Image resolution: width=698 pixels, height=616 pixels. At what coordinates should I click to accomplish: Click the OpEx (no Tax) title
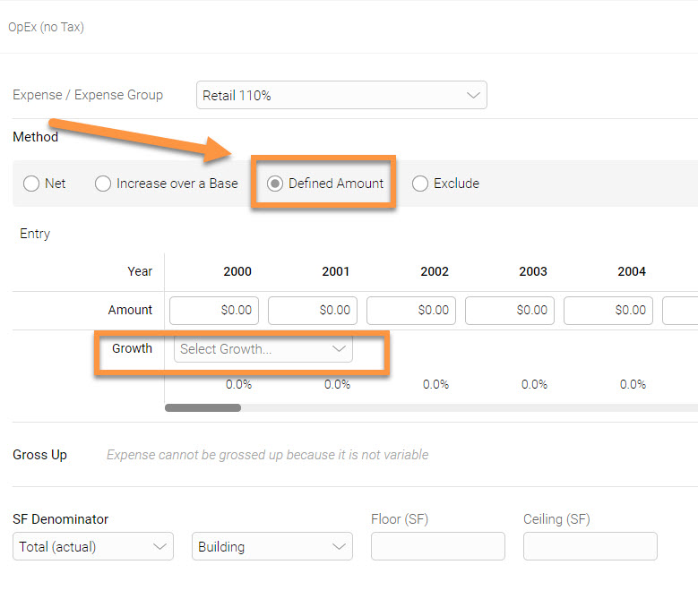coord(46,27)
